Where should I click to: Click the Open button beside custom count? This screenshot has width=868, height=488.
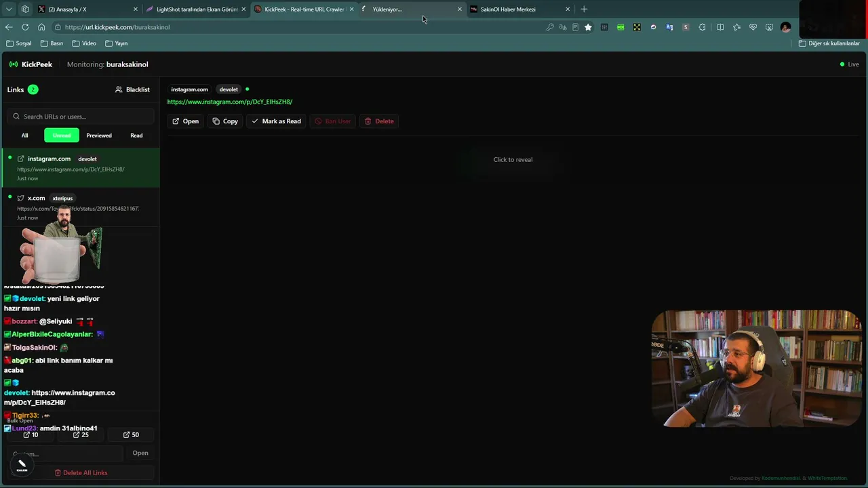pos(140,453)
